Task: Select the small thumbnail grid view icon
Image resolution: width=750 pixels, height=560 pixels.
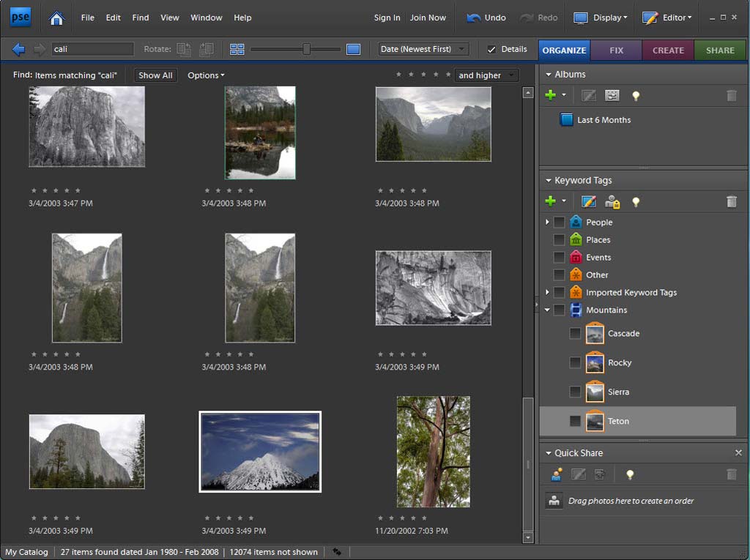Action: [237, 49]
